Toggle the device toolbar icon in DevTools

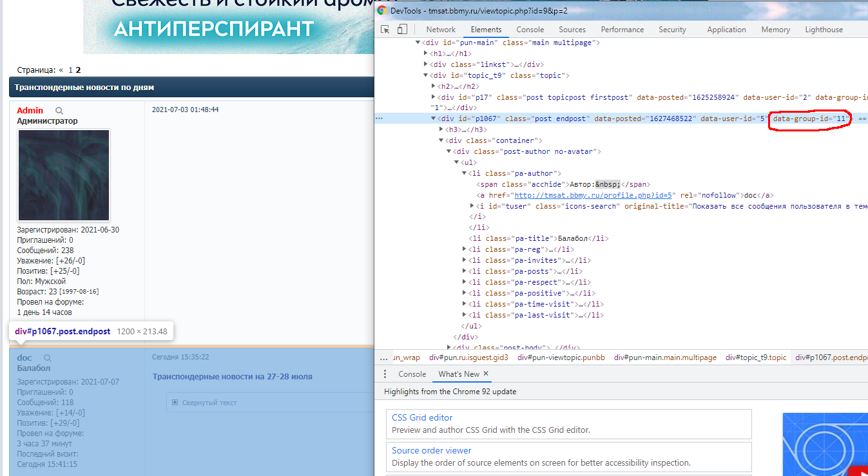click(x=401, y=30)
